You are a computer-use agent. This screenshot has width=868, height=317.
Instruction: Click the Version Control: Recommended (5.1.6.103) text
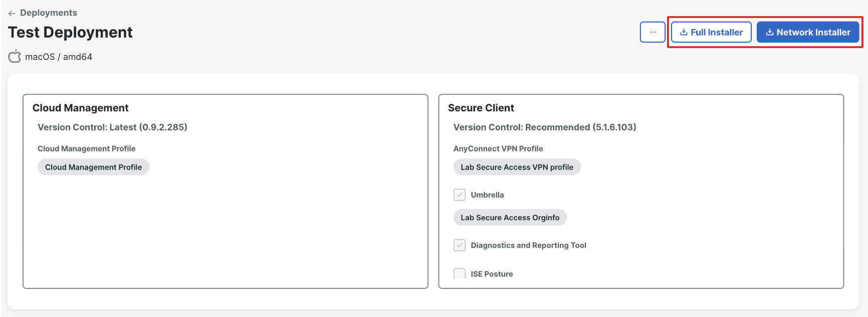coord(545,127)
